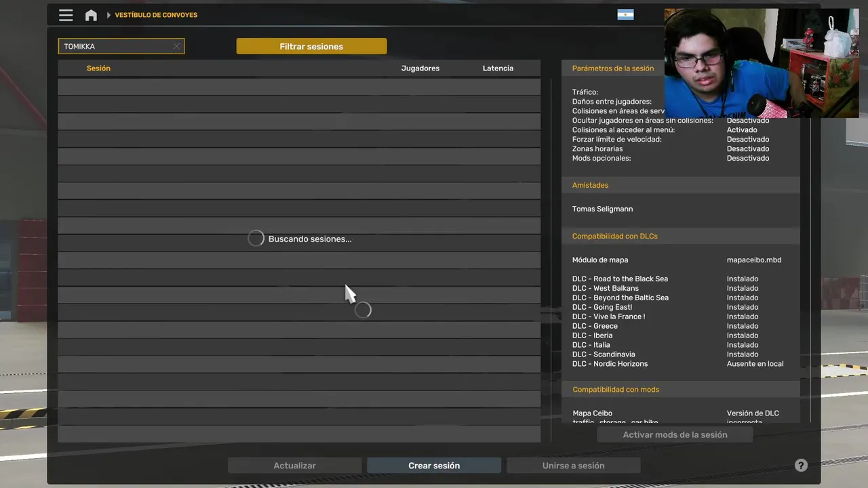Click Ausente en local status
This screenshot has width=868, height=488.
pyautogui.click(x=755, y=364)
